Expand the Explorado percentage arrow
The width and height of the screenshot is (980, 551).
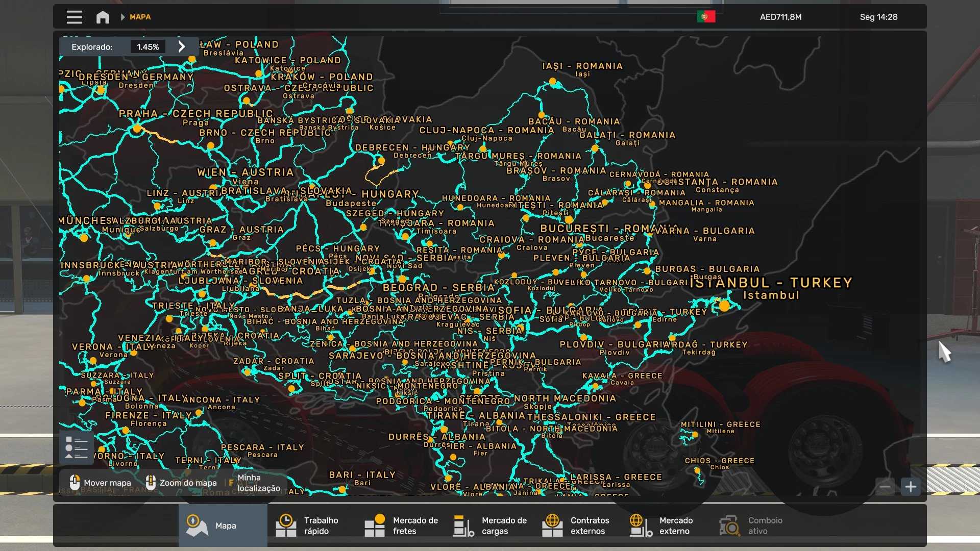point(182,46)
